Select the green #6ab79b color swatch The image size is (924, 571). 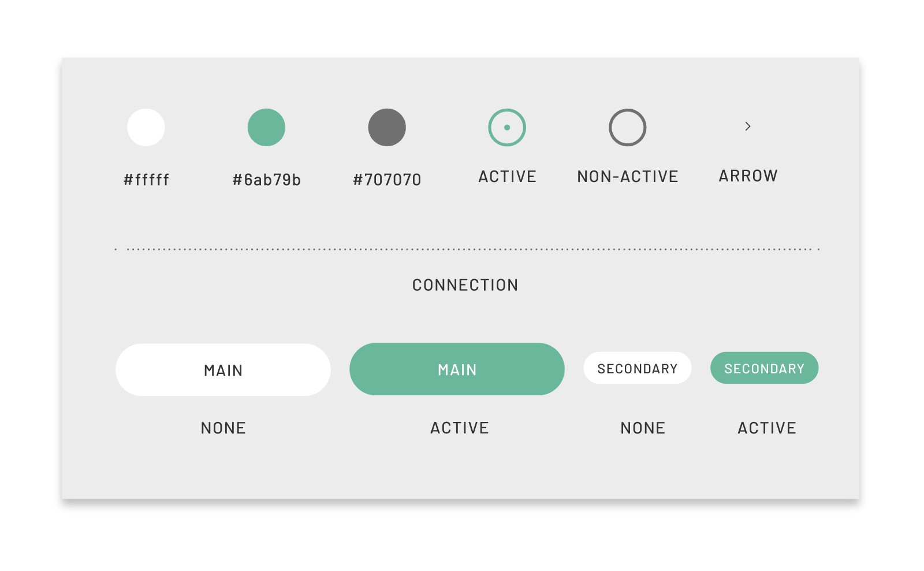266,127
